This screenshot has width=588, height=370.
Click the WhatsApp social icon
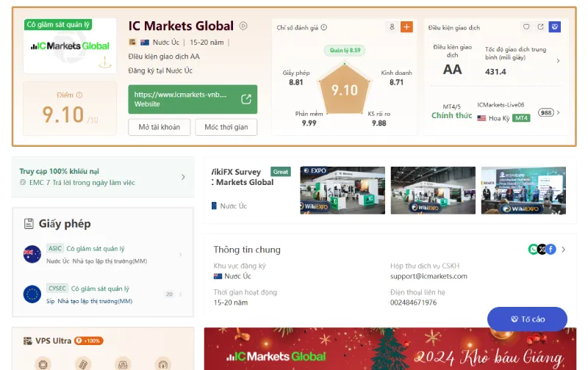tap(534, 249)
